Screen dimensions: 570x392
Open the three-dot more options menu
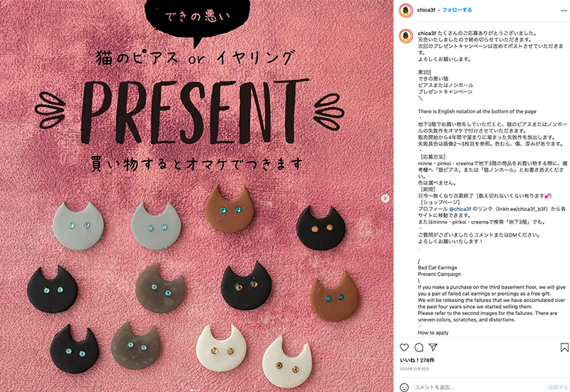click(x=564, y=11)
